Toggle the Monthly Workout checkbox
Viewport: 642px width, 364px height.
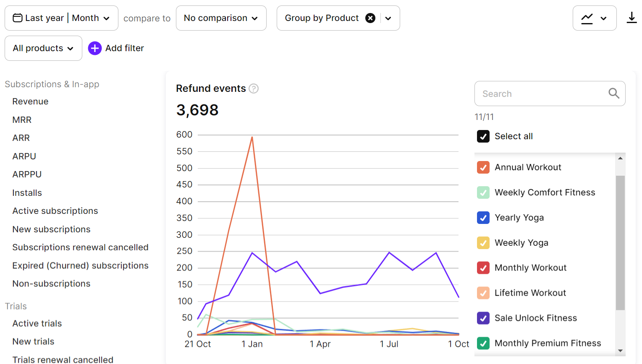[x=483, y=268]
